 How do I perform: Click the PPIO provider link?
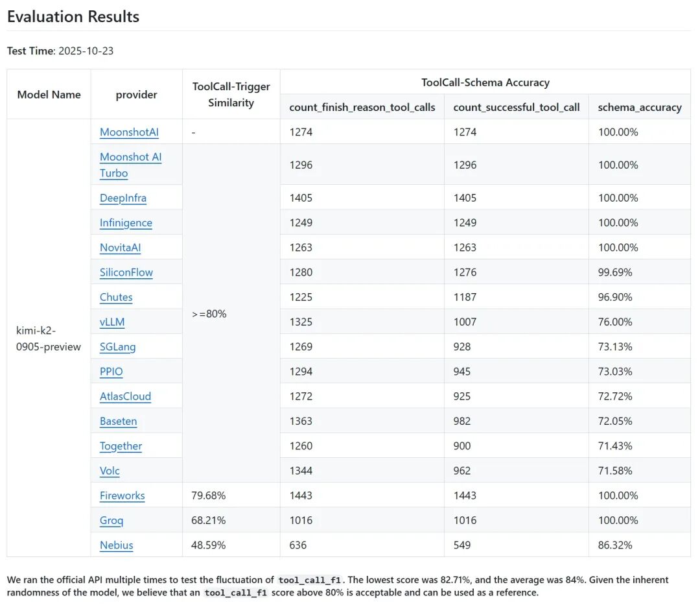111,372
